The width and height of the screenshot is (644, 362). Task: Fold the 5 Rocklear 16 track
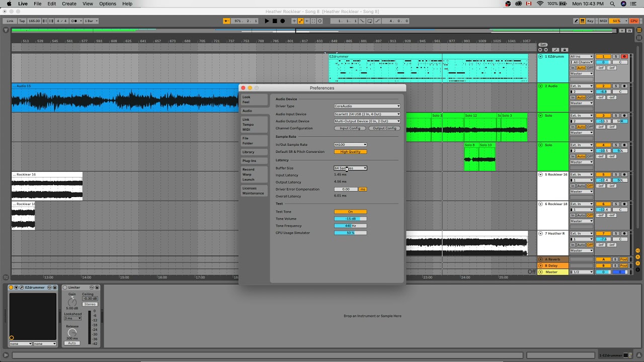pyautogui.click(x=541, y=174)
